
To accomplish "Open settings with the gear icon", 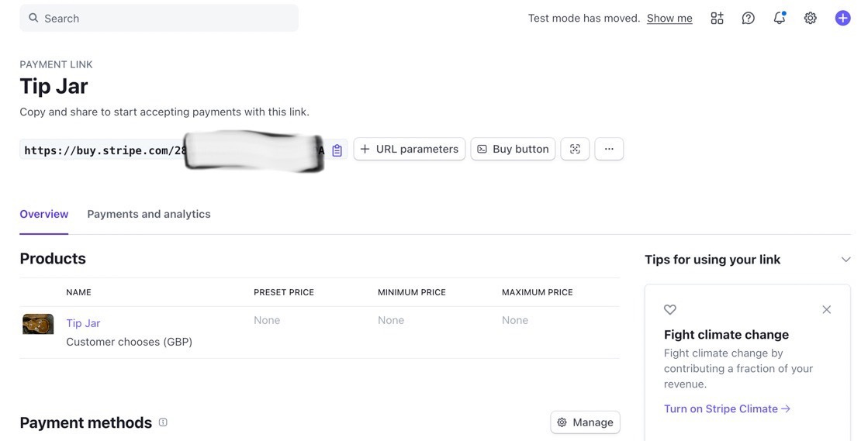I will click(x=810, y=18).
